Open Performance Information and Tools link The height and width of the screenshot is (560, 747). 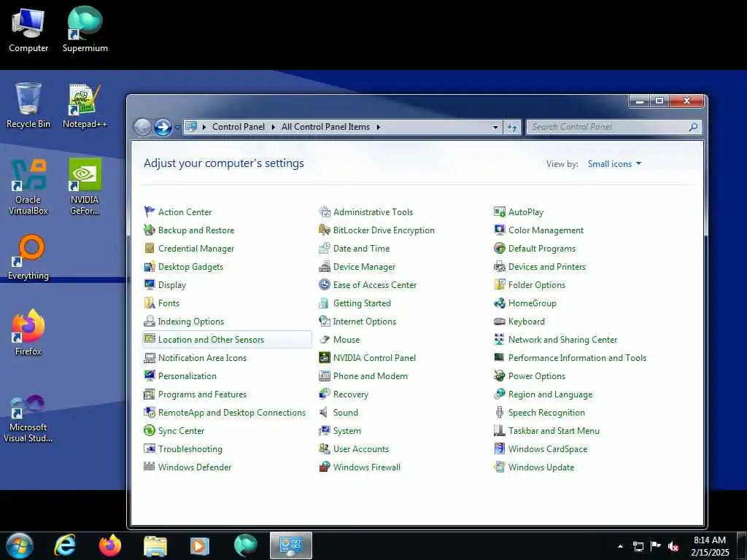(x=578, y=357)
